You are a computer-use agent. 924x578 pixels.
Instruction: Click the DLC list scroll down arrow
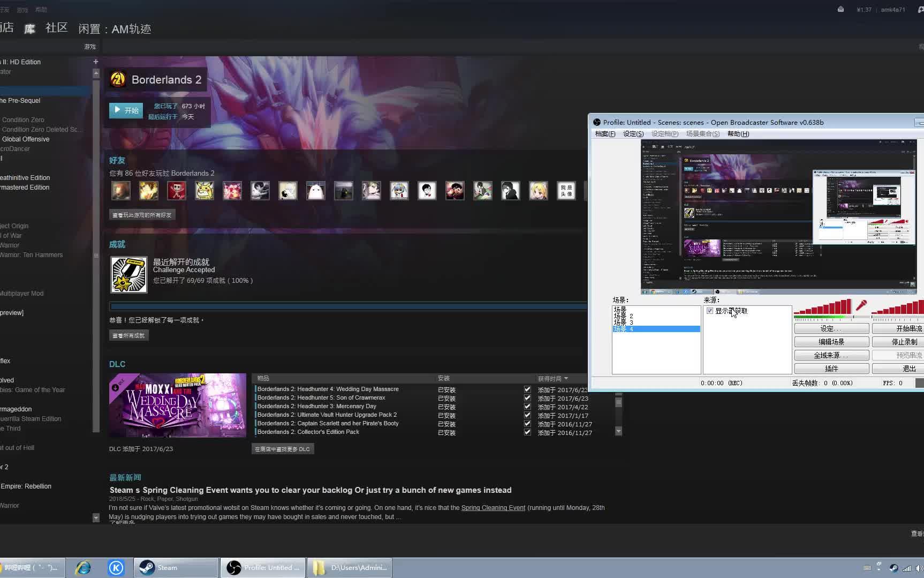[618, 431]
